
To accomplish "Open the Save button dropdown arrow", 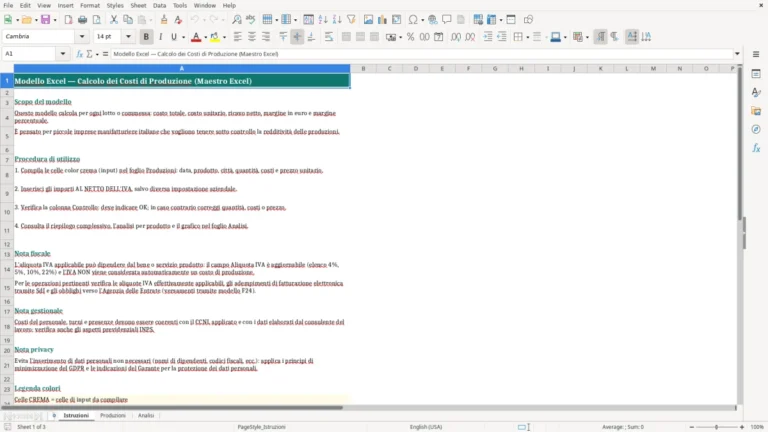I will [55, 20].
